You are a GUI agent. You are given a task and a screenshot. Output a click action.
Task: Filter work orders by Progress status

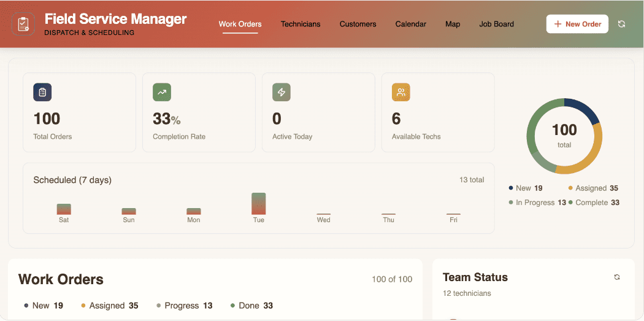coord(185,306)
